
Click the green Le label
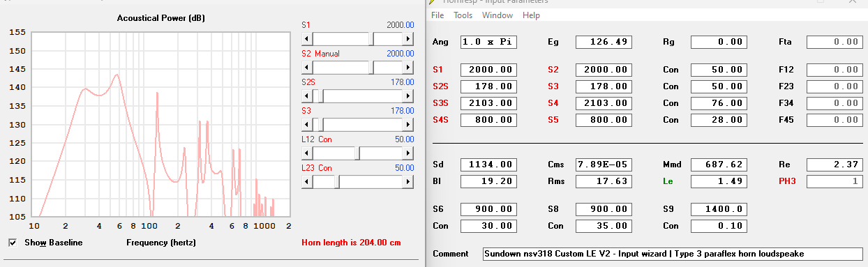668,181
